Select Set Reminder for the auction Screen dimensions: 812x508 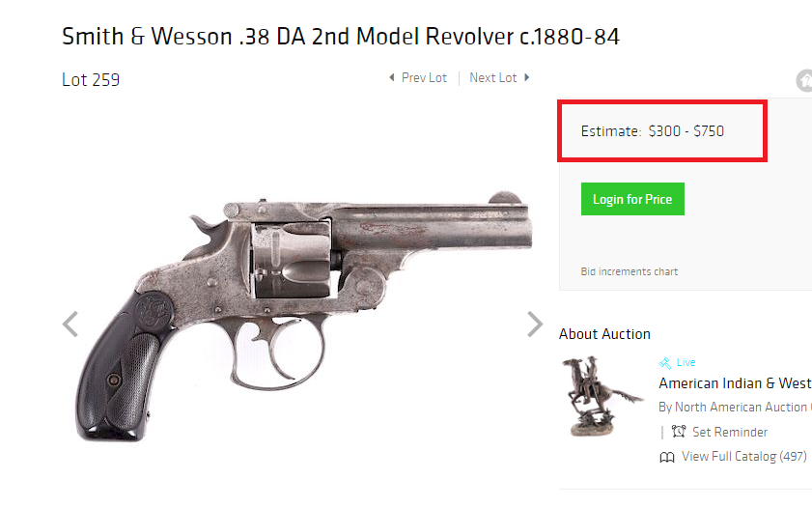730,432
